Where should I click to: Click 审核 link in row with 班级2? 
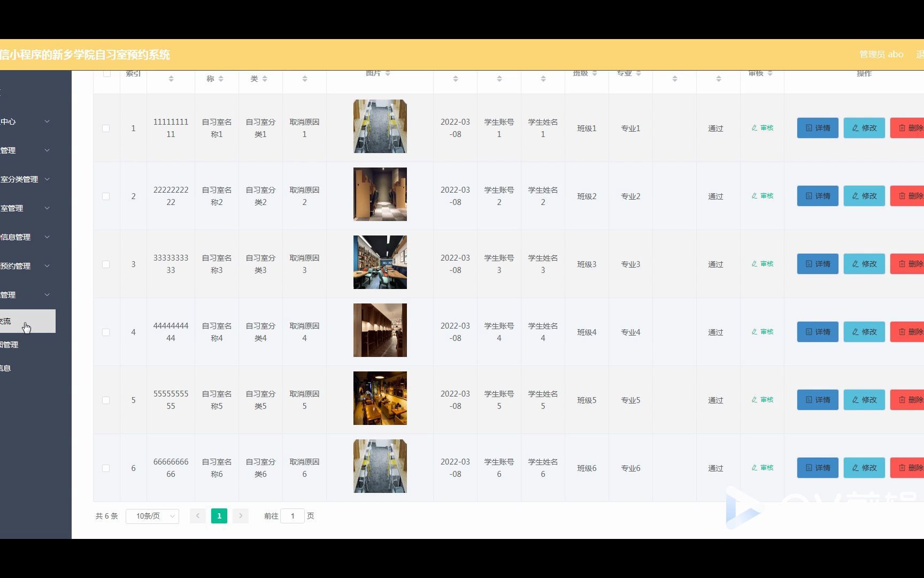(763, 196)
